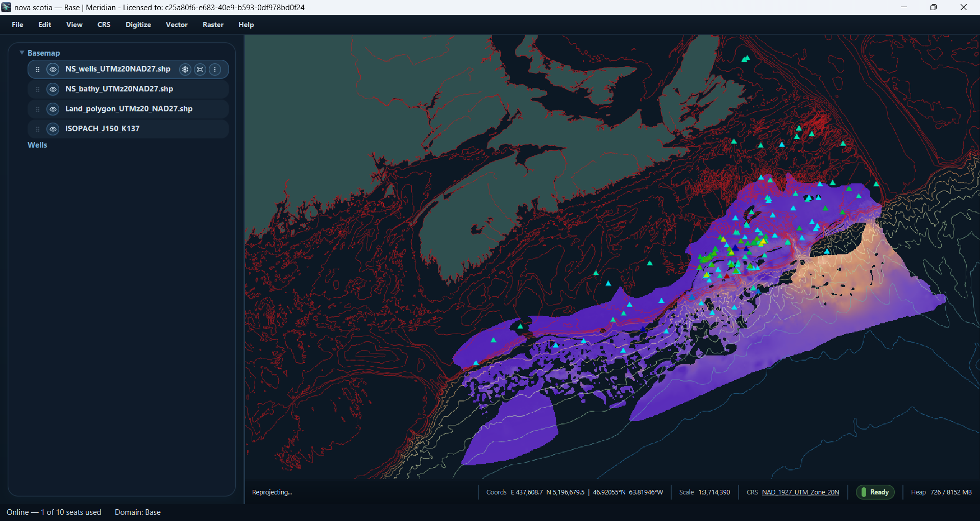
Task: Toggle visibility of Land_polygon_UTMz20_NAD27.shp
Action: (53, 109)
